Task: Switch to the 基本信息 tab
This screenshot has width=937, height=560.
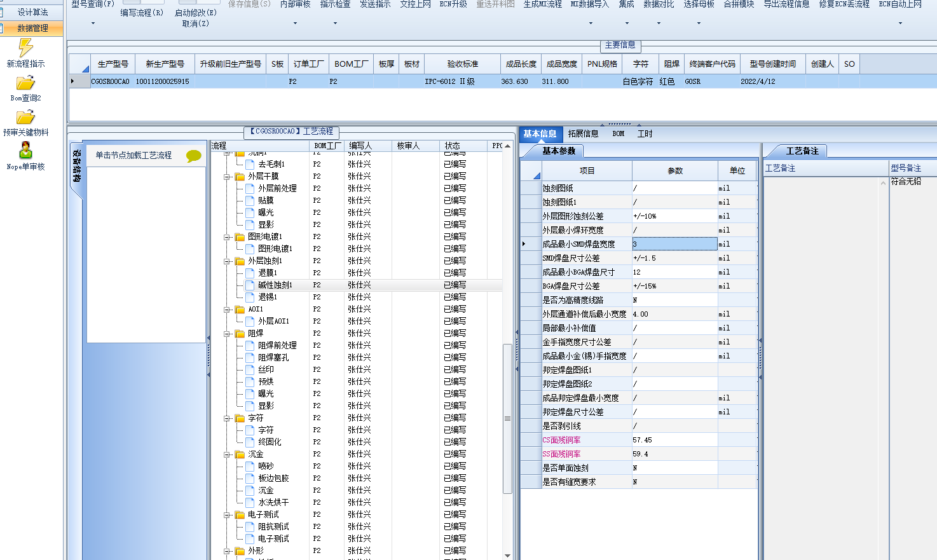Action: pyautogui.click(x=540, y=133)
